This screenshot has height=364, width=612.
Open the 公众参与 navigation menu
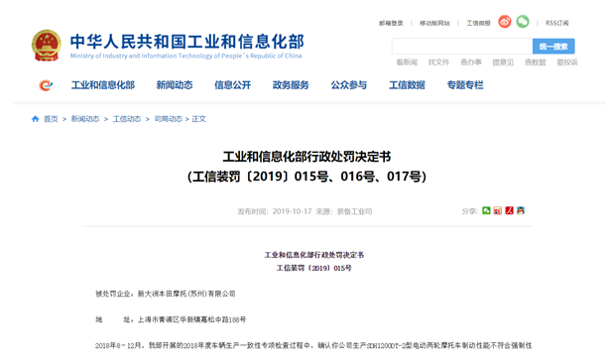tap(349, 85)
